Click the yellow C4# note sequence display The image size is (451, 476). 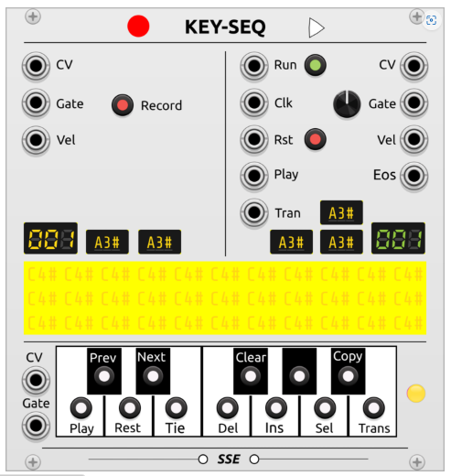(225, 297)
